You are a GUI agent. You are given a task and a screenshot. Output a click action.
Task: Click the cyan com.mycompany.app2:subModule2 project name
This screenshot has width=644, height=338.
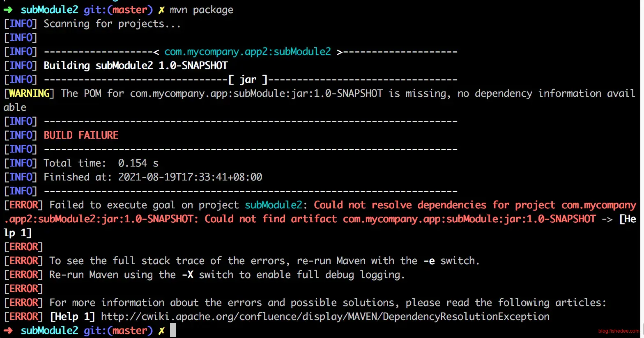(x=248, y=52)
